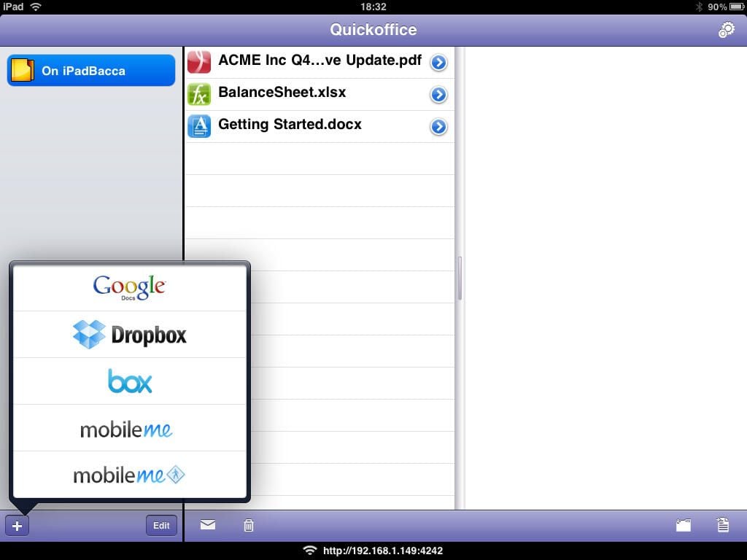Image resolution: width=747 pixels, height=560 pixels.
Task: Tap the Quickoffice title
Action: (373, 29)
